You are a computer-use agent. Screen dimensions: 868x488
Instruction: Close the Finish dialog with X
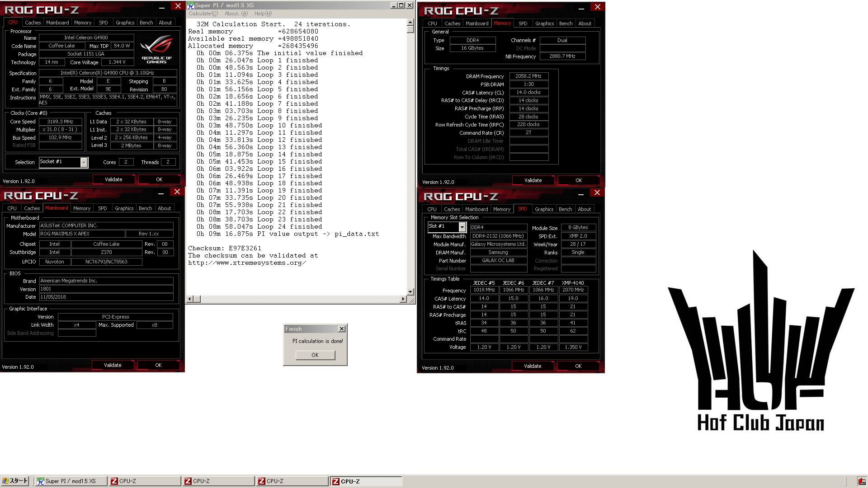coord(342,329)
